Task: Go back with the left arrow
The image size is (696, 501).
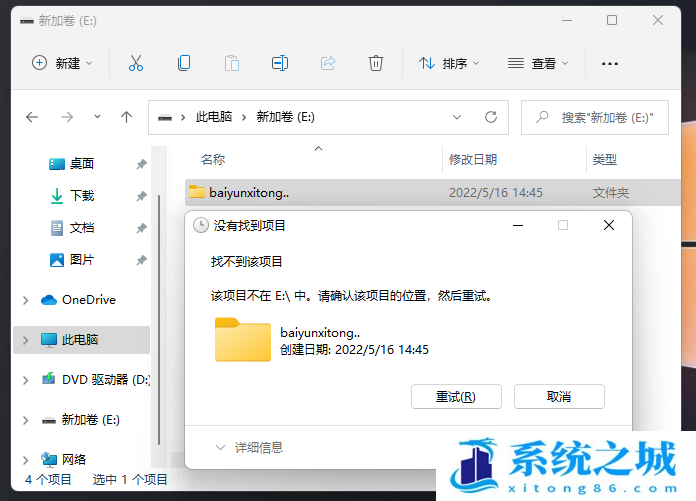Action: (x=32, y=117)
